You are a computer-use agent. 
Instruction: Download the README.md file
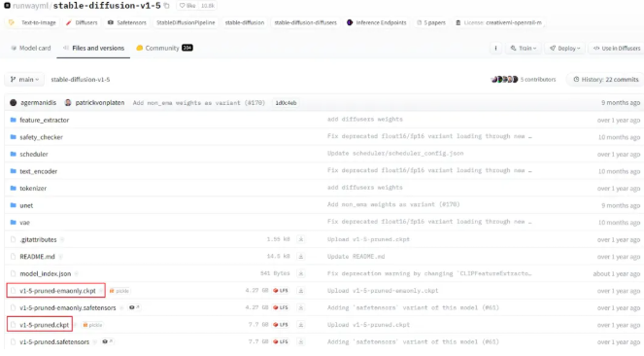(x=301, y=257)
